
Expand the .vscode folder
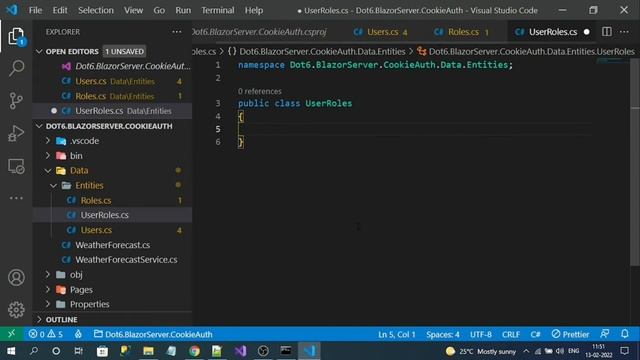tap(48, 141)
